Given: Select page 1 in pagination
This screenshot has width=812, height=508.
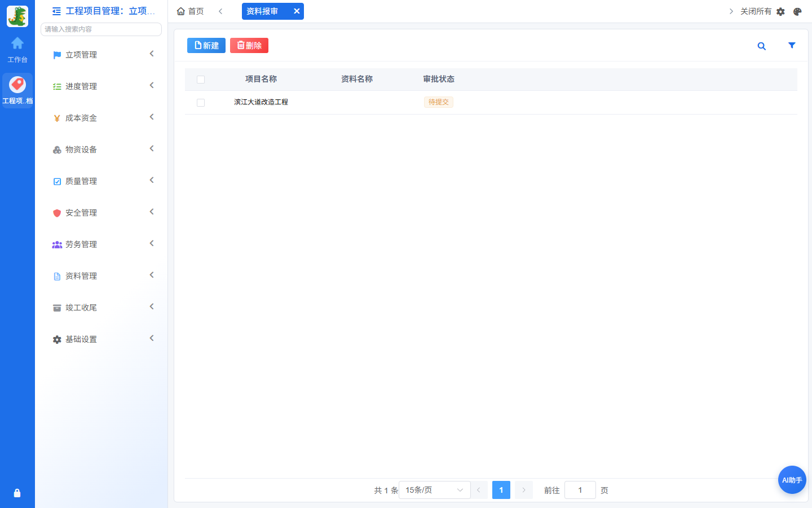Looking at the screenshot, I should point(501,490).
